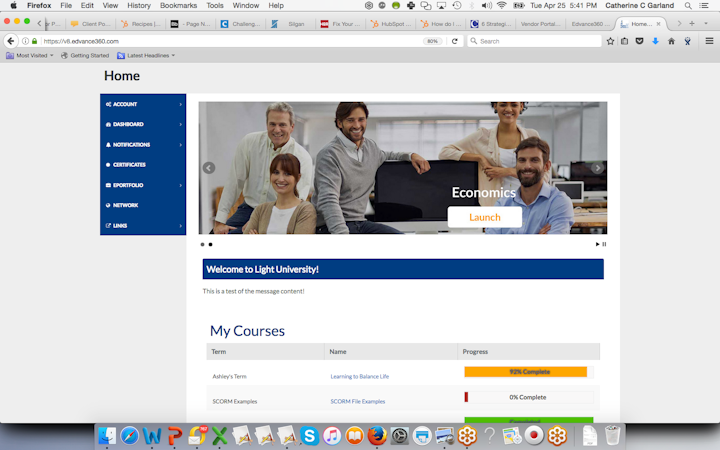This screenshot has width=720, height=450.
Task: Open the SCORM File Examples course
Action: pyautogui.click(x=358, y=401)
